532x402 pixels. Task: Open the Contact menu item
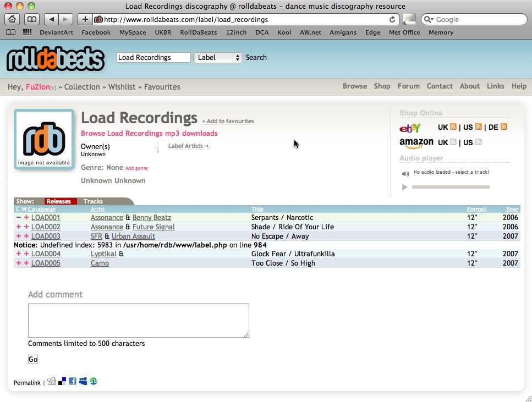tap(440, 86)
